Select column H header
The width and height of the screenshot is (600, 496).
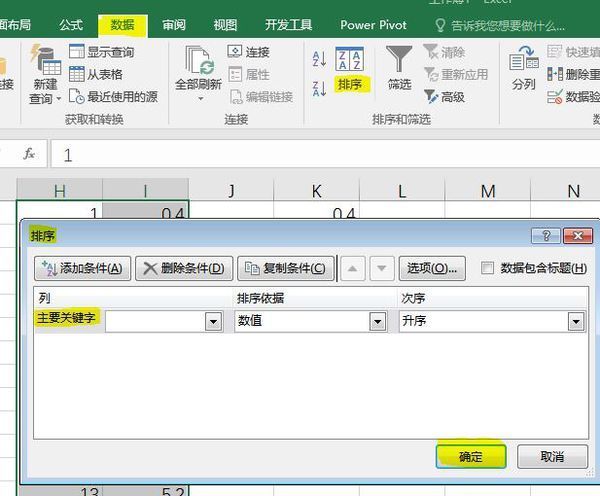click(x=60, y=190)
